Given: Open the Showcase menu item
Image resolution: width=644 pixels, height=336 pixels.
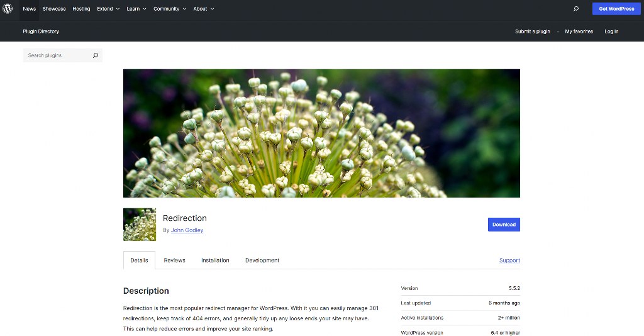Looking at the screenshot, I should click(54, 9).
